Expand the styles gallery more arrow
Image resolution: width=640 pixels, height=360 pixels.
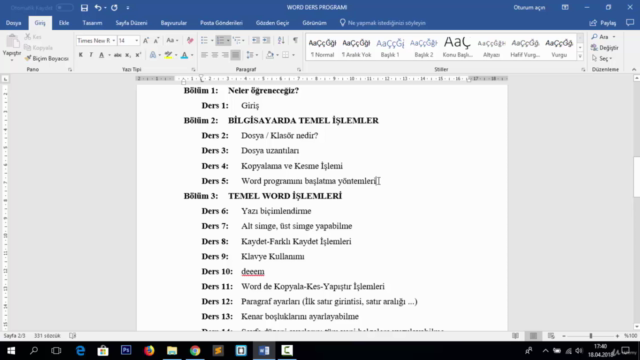tap(580, 56)
